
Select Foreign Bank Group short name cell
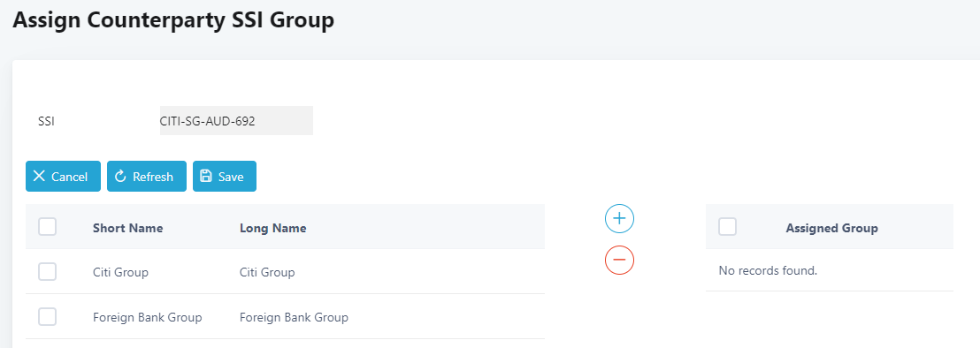pos(147,317)
